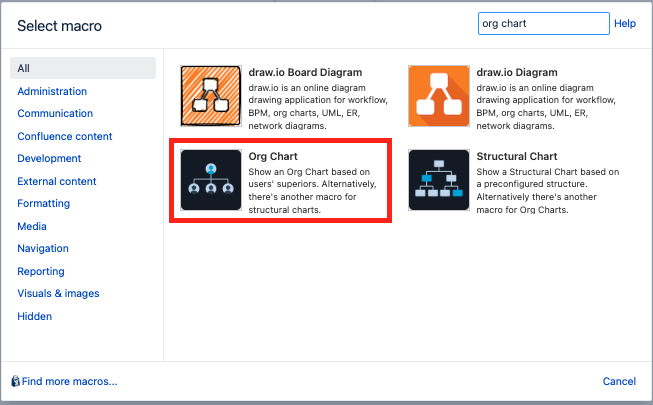Click the draw.io Diagram title text

[x=517, y=72]
